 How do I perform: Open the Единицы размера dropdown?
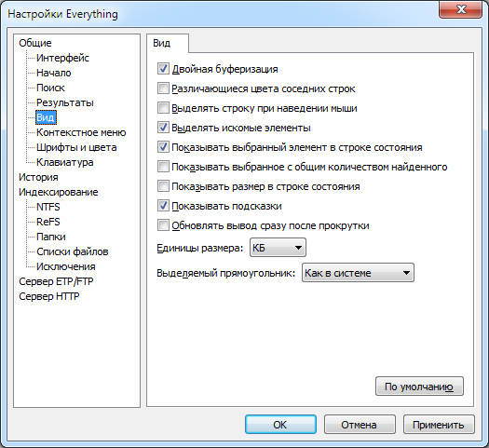[278, 248]
